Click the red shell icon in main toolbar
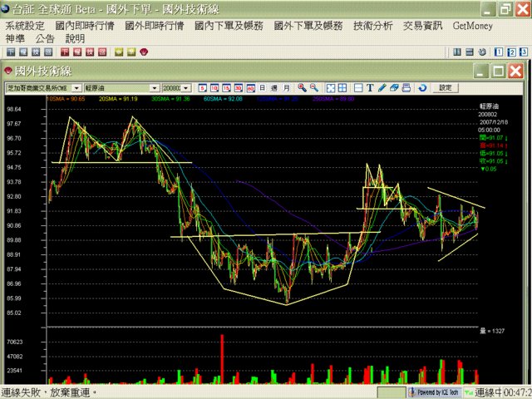Image resolution: width=532 pixels, height=399 pixels. (144, 52)
